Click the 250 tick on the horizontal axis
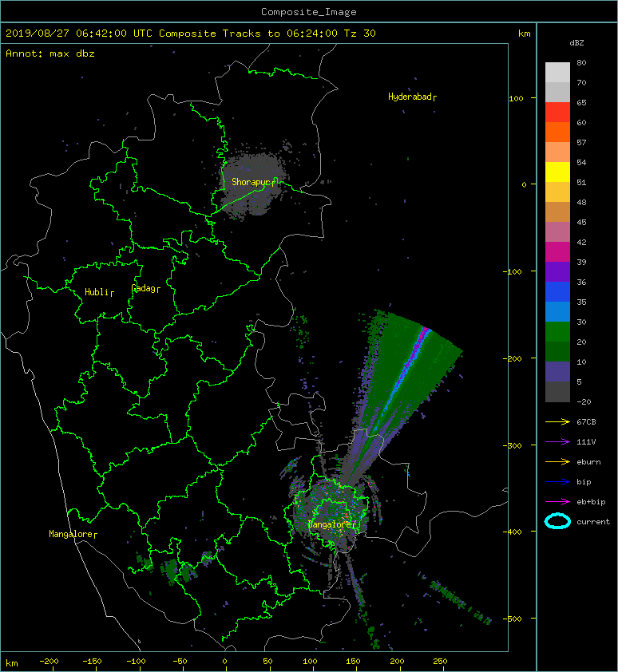 [x=440, y=662]
